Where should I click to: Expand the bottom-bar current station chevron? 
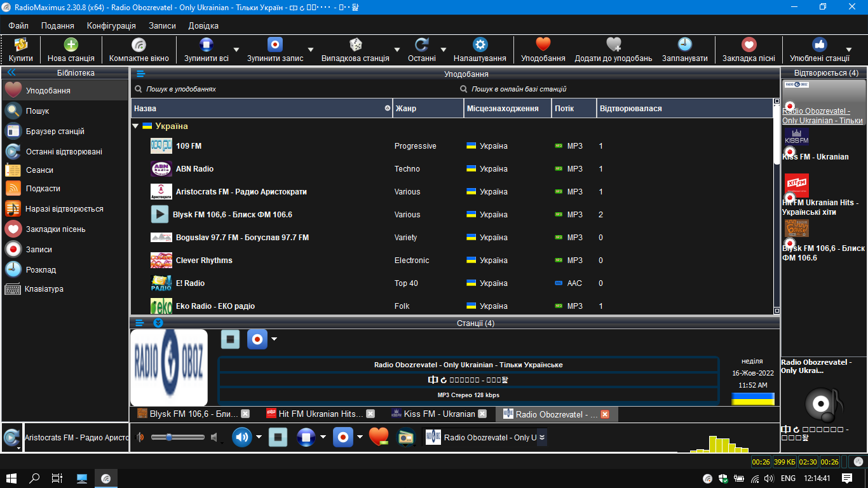coord(542,437)
